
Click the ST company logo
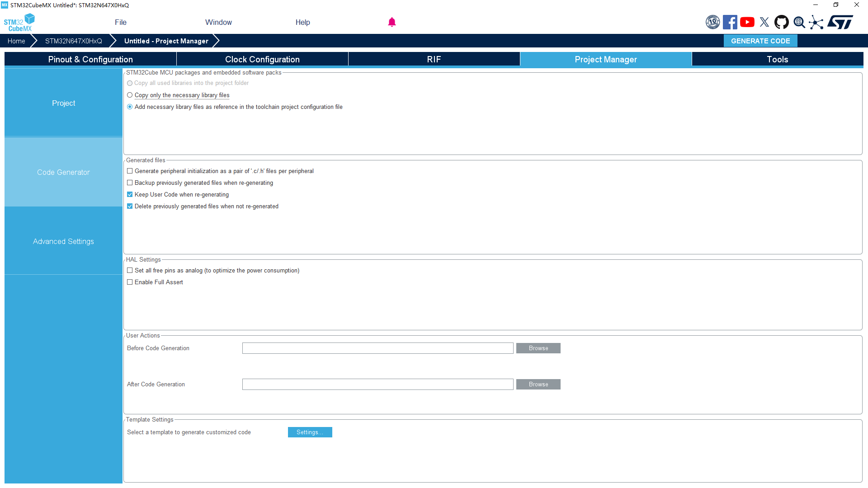point(840,22)
